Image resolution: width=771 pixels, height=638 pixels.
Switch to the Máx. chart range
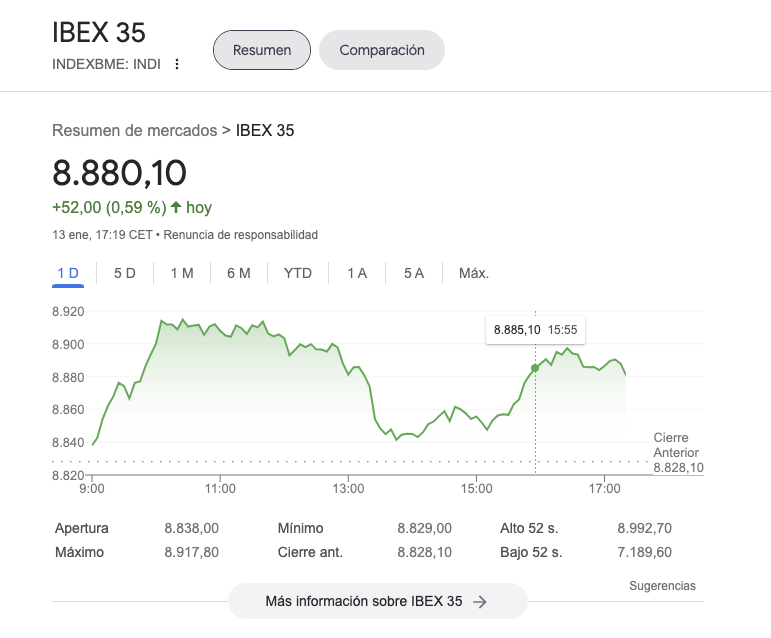click(x=474, y=273)
